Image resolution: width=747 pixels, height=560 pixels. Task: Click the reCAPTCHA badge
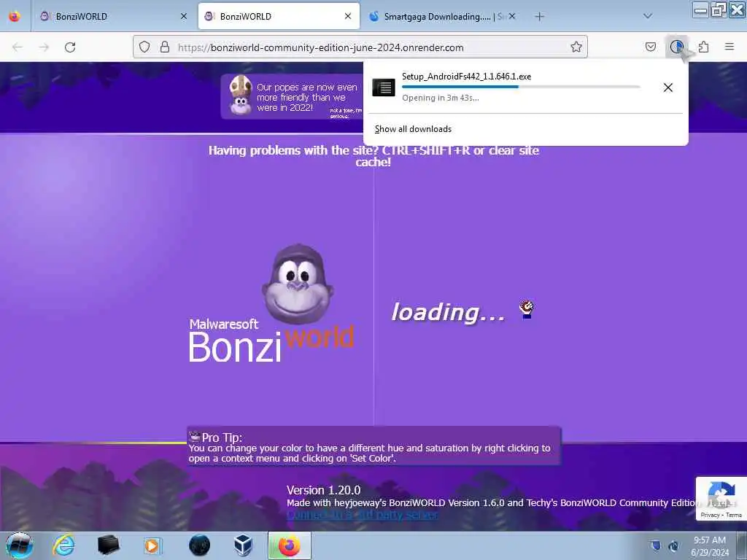[721, 499]
